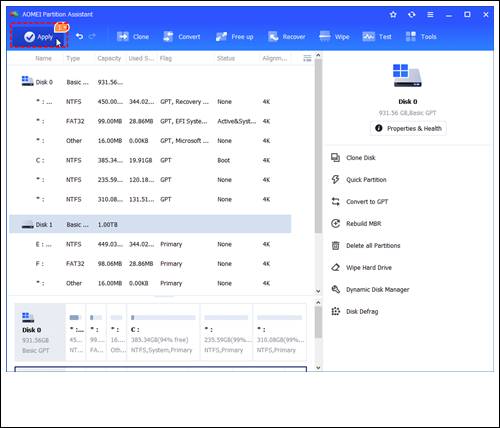Choose Convert to GPT
The width and height of the screenshot is (500, 428).
coord(359,202)
